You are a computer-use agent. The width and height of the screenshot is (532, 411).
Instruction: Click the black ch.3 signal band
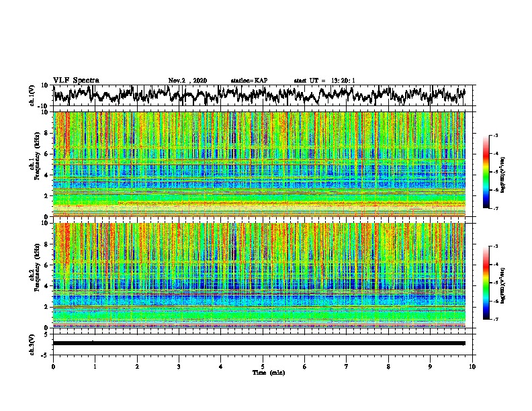(259, 343)
